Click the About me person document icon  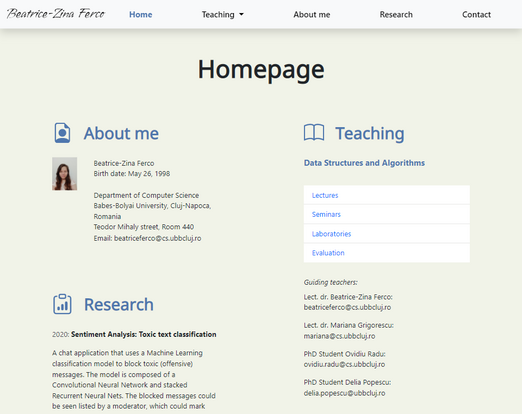(62, 133)
